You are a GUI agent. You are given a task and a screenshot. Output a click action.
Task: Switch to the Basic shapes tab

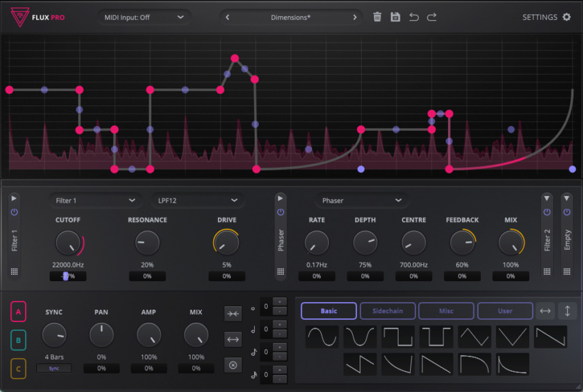click(329, 311)
